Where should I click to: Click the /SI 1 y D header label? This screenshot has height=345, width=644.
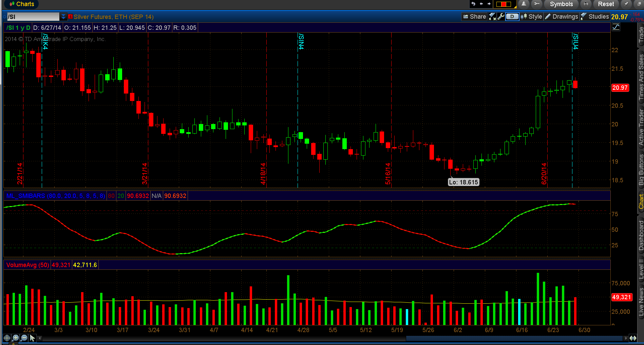pyautogui.click(x=18, y=28)
